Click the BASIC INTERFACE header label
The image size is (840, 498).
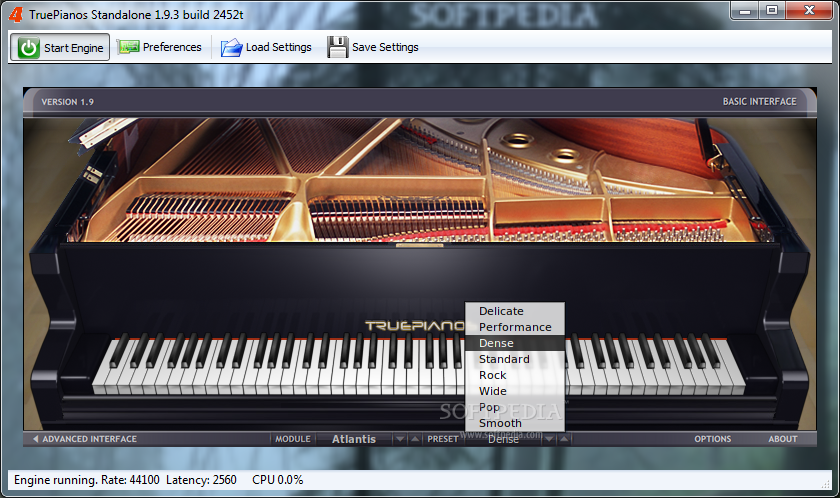pyautogui.click(x=759, y=101)
